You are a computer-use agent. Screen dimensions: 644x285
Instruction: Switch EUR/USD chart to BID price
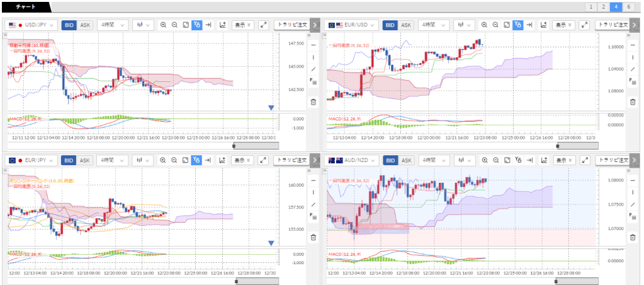coord(390,25)
